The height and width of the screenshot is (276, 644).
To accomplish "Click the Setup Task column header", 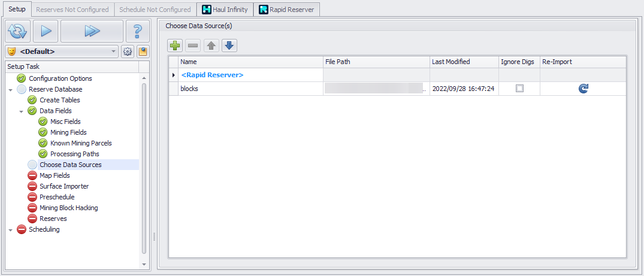I will pos(72,66).
